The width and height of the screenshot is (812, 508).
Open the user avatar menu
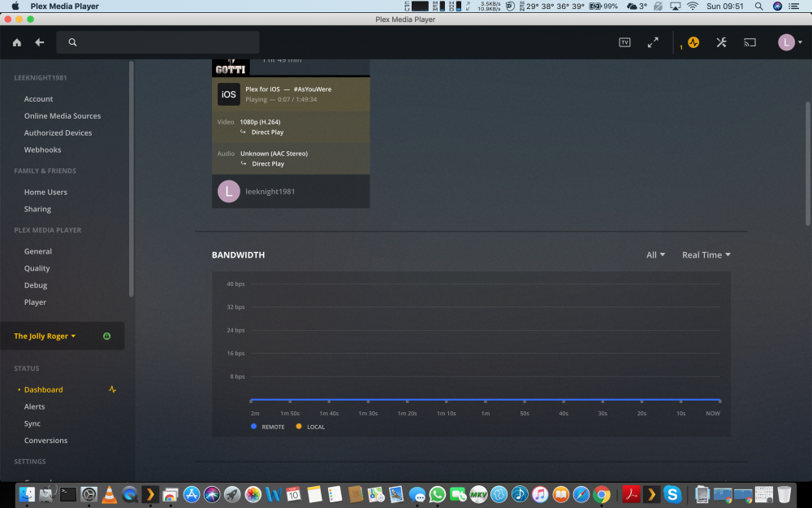[790, 42]
